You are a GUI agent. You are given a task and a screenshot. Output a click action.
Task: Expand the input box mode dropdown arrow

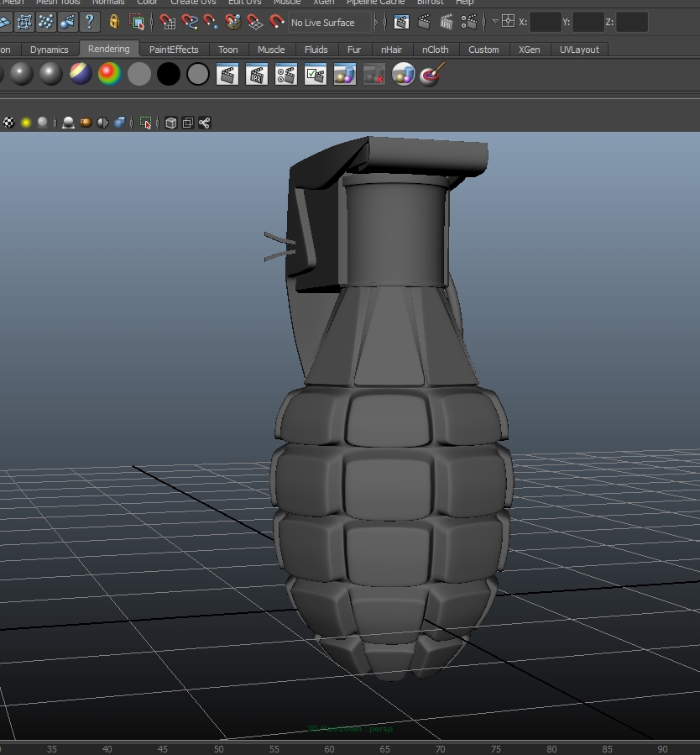495,22
